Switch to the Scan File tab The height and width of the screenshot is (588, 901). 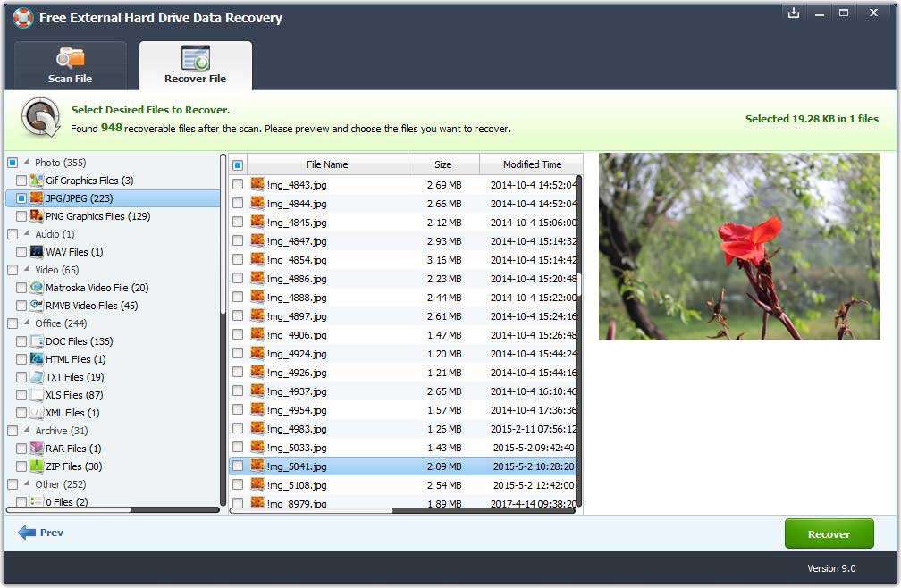(70, 66)
